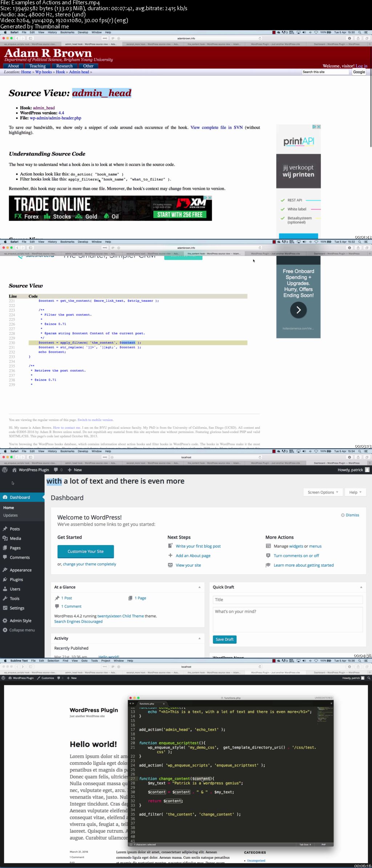372x868 pixels.
Task: Click the Save Draft button
Action: click(225, 639)
